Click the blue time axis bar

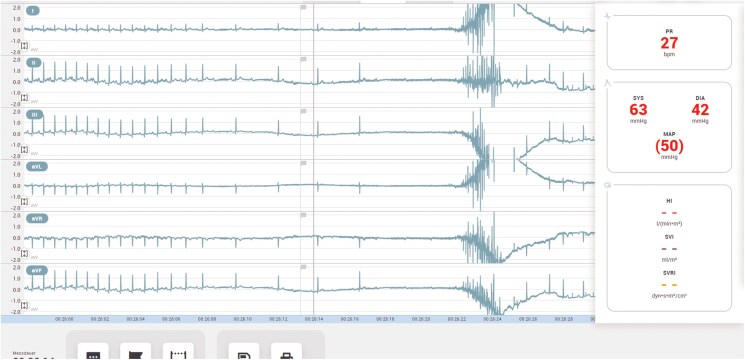(298, 319)
